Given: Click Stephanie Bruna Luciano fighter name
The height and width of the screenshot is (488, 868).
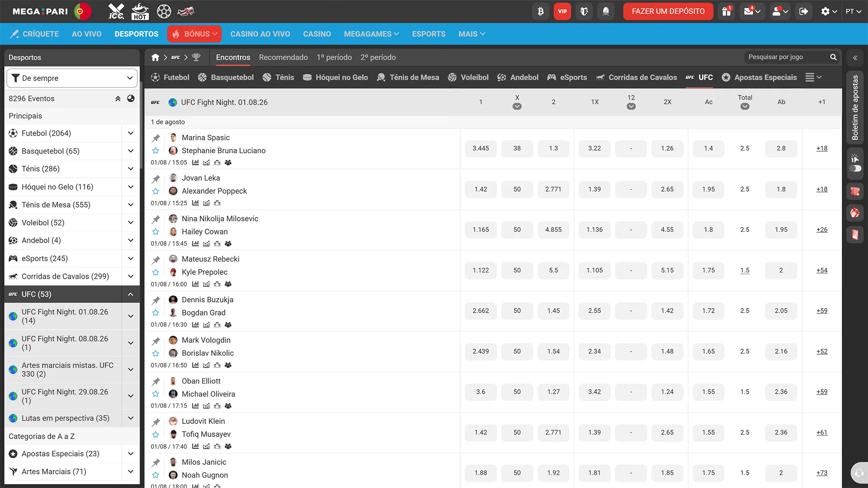Looking at the screenshot, I should pos(224,151).
